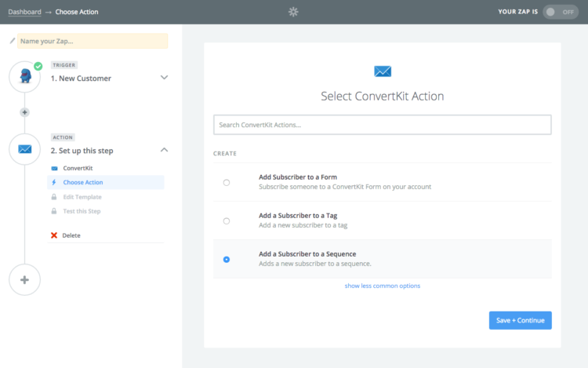Add a step between trigger and action
Screen dimensions: 588x368
(x=25, y=112)
